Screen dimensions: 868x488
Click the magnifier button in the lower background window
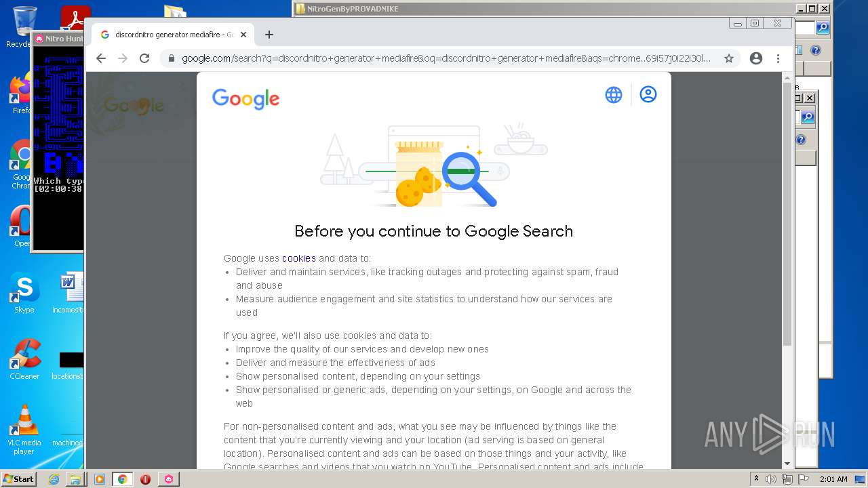[x=808, y=117]
